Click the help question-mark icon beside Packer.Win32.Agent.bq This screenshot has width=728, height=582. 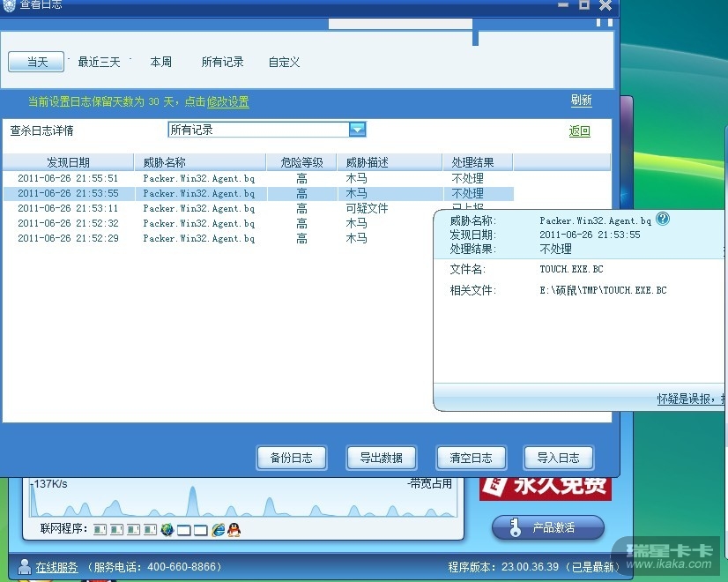point(663,219)
